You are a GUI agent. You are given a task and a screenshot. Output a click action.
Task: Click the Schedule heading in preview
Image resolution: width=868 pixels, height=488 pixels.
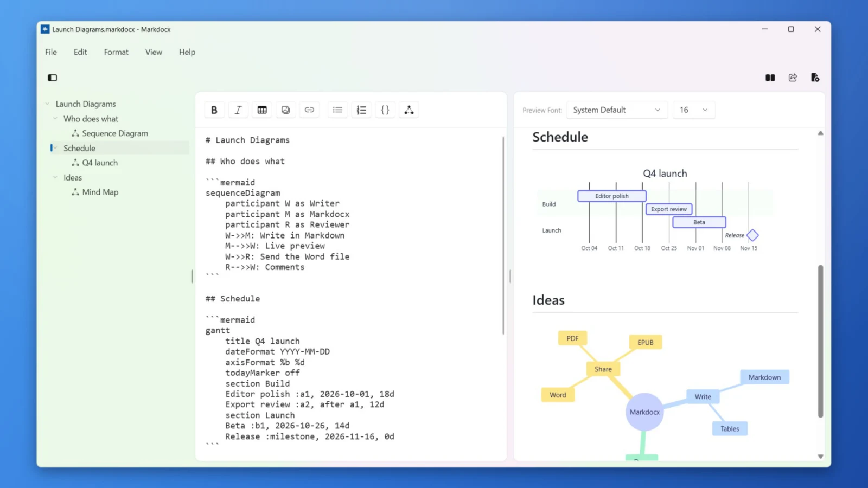pyautogui.click(x=560, y=137)
